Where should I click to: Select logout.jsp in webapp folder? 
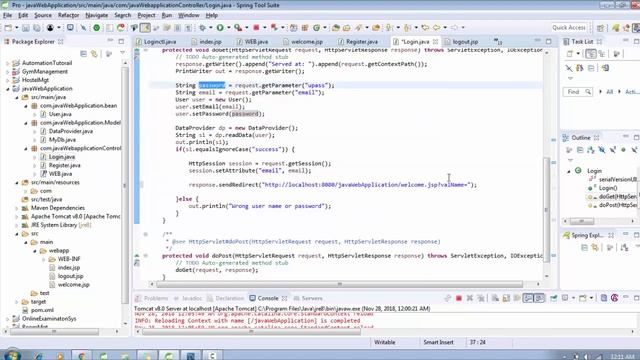70,276
